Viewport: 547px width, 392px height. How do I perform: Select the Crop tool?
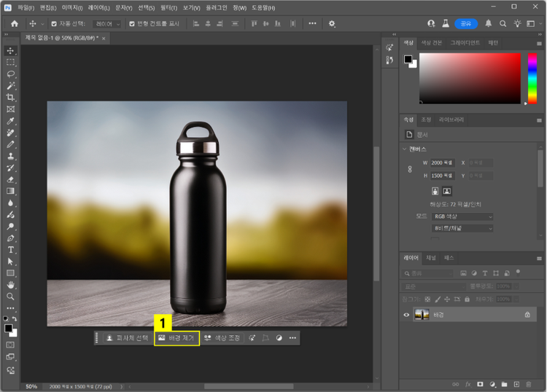(x=11, y=97)
